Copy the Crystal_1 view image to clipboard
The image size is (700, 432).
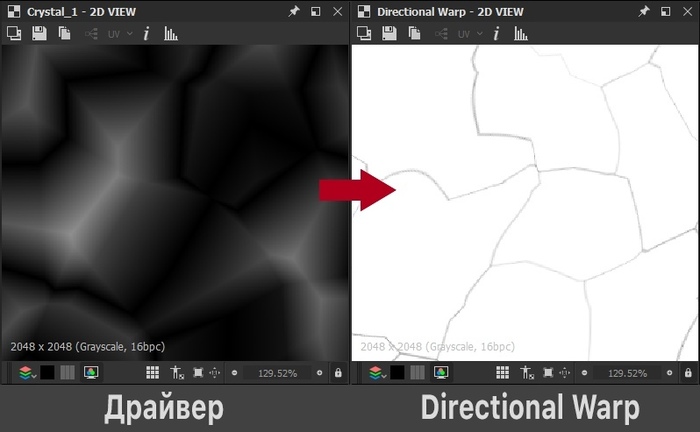(x=64, y=33)
